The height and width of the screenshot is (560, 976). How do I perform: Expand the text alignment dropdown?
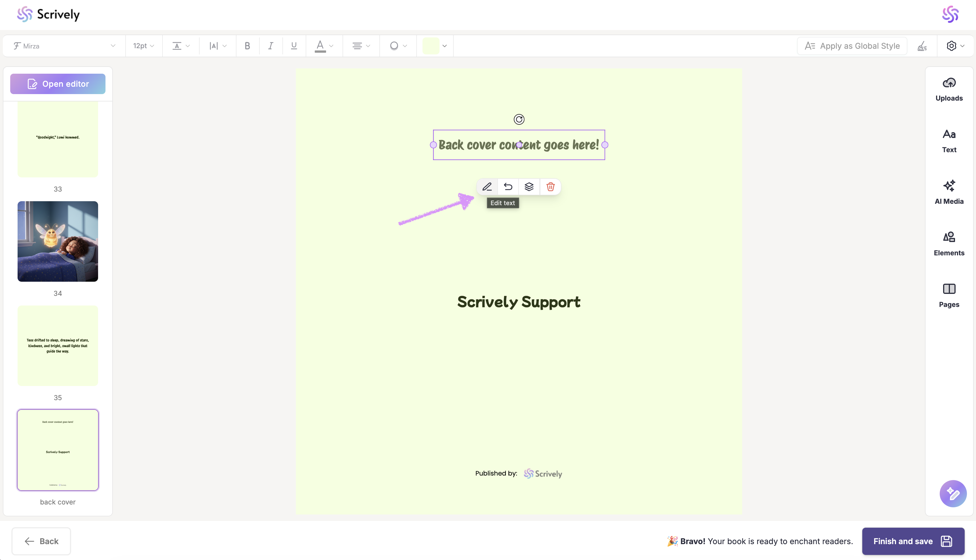click(361, 46)
